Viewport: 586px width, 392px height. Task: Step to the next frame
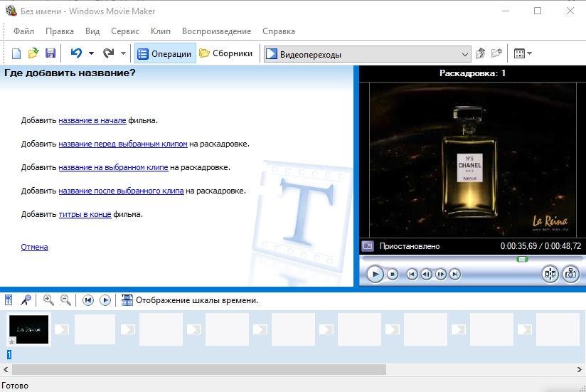(x=441, y=275)
